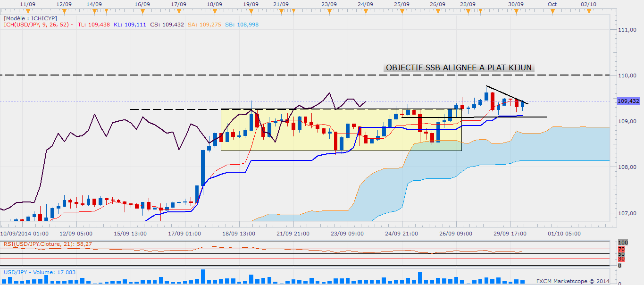Select the 109,00 price axis label
Image resolution: width=644 pixels, height=285 pixels.
click(x=627, y=121)
